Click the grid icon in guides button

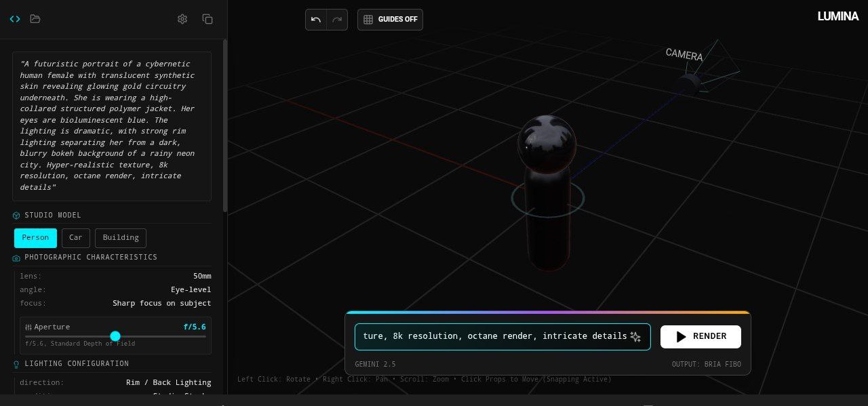(x=368, y=20)
